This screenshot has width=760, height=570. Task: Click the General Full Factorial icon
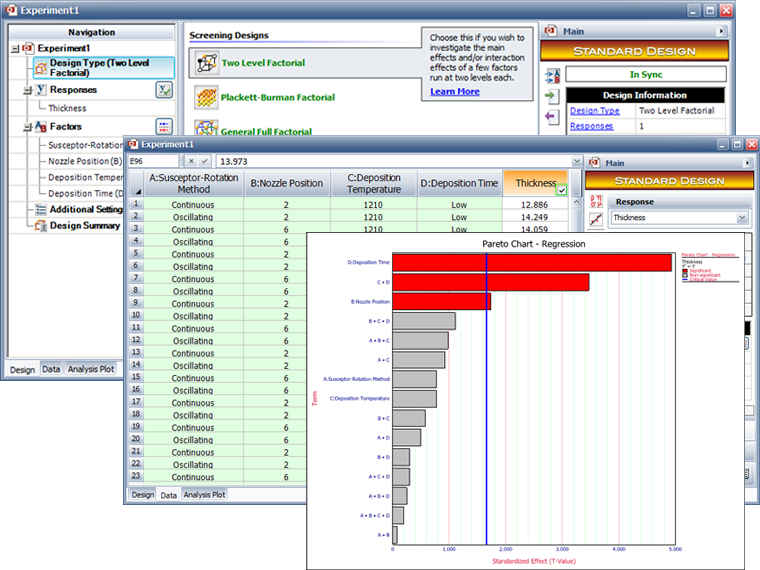tap(206, 129)
